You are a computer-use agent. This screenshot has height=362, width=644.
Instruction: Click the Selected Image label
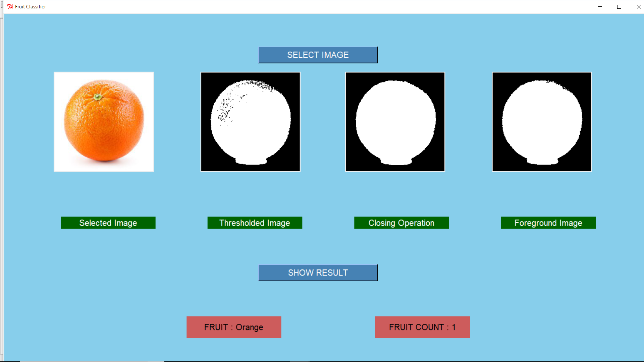108,223
